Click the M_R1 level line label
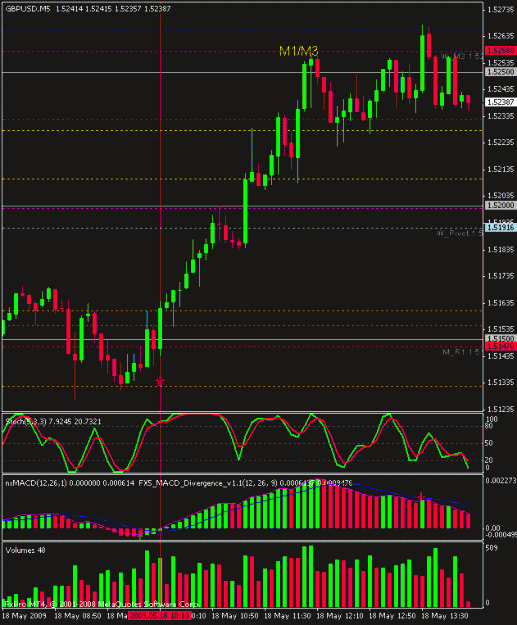Screen dimensions: 517x625 point(462,352)
